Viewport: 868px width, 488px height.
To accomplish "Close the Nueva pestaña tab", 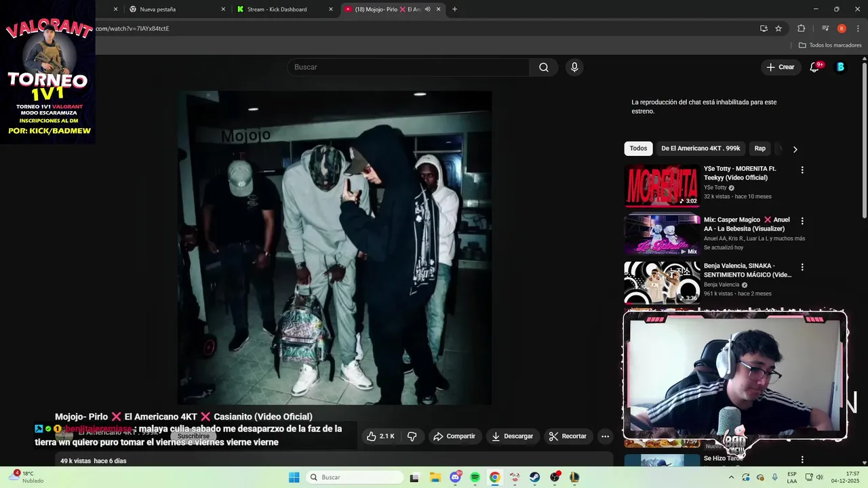I will (x=223, y=9).
